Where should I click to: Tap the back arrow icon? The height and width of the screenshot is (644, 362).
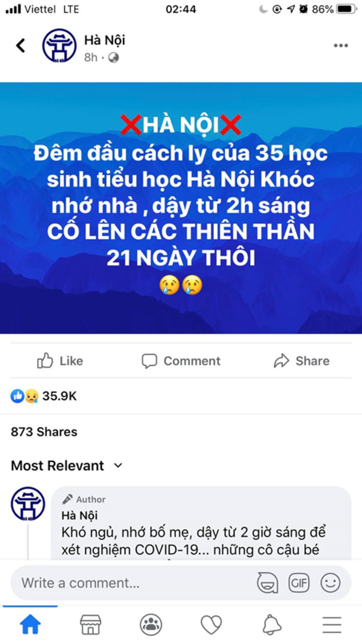pos(20,46)
